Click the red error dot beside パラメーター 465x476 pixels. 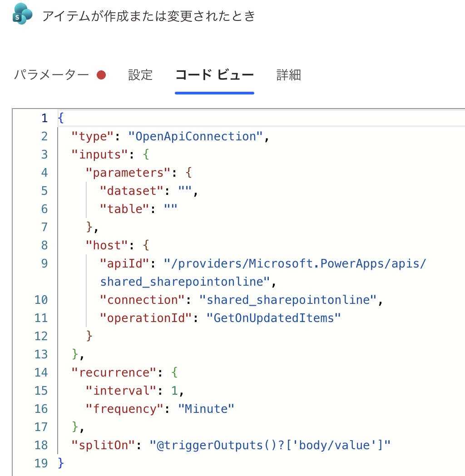pos(101,75)
